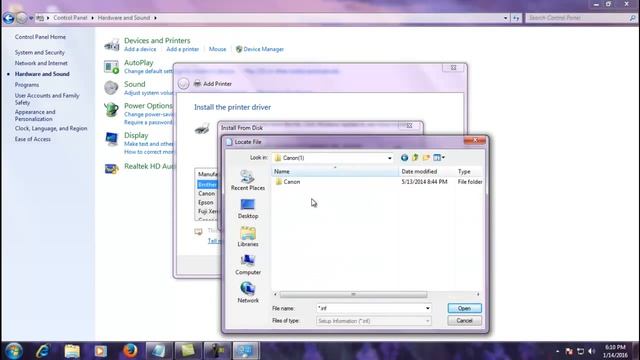The image size is (640, 360).
Task: Click the Power Options battery icon
Action: click(111, 109)
